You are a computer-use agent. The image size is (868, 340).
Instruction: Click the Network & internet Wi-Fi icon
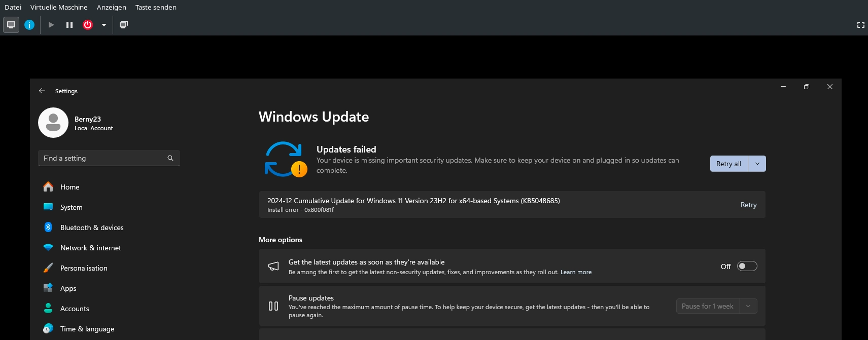click(48, 248)
